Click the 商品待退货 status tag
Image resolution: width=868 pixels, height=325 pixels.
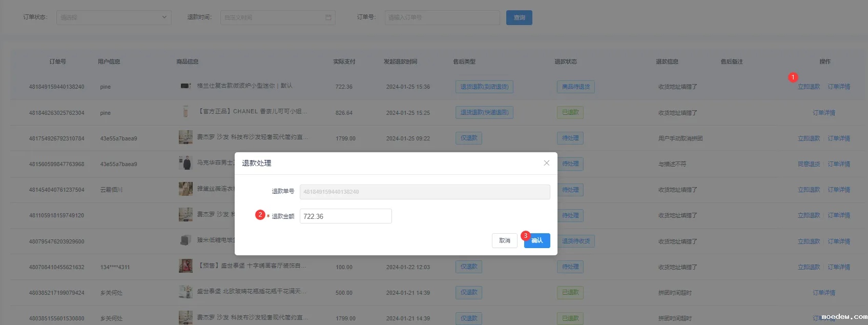[x=575, y=87]
